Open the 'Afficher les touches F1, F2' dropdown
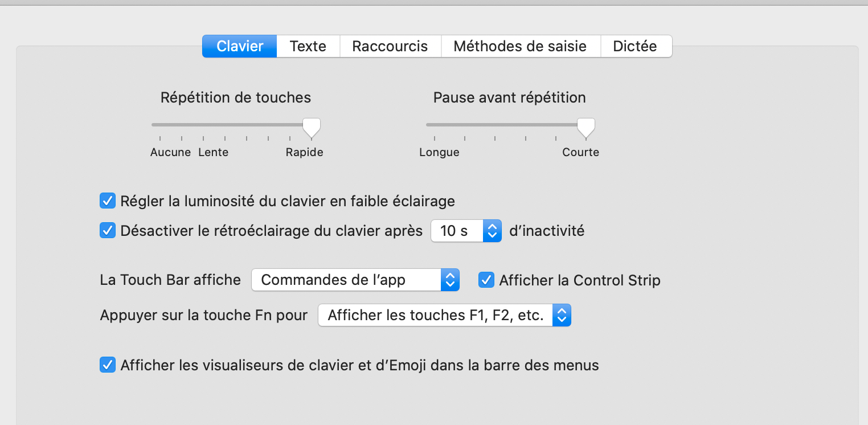868x425 pixels. point(444,315)
